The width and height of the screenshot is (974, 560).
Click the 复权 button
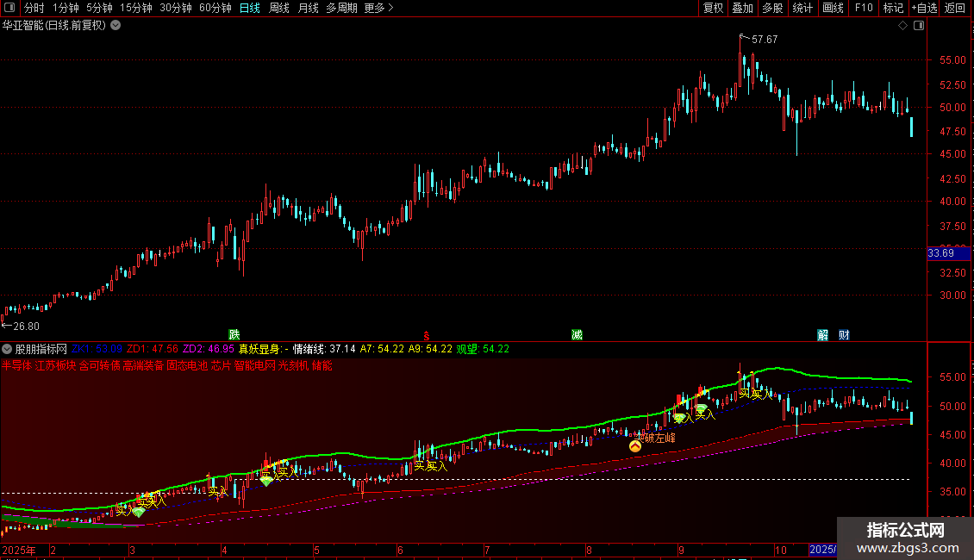[x=713, y=8]
